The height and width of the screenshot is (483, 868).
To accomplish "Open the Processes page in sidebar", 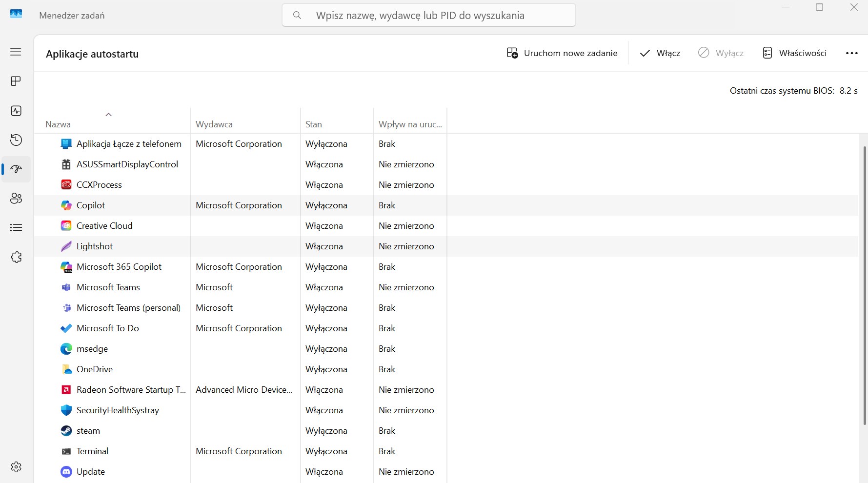I will coord(16,81).
